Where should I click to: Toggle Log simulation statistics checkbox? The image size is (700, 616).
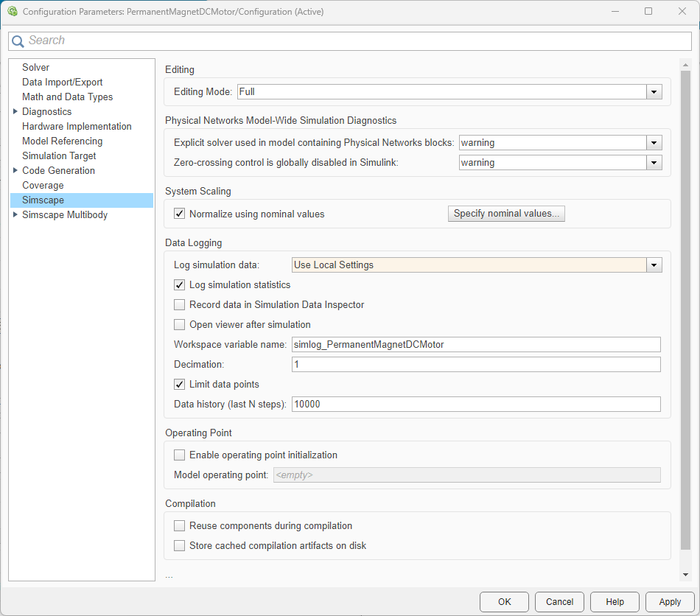point(180,284)
